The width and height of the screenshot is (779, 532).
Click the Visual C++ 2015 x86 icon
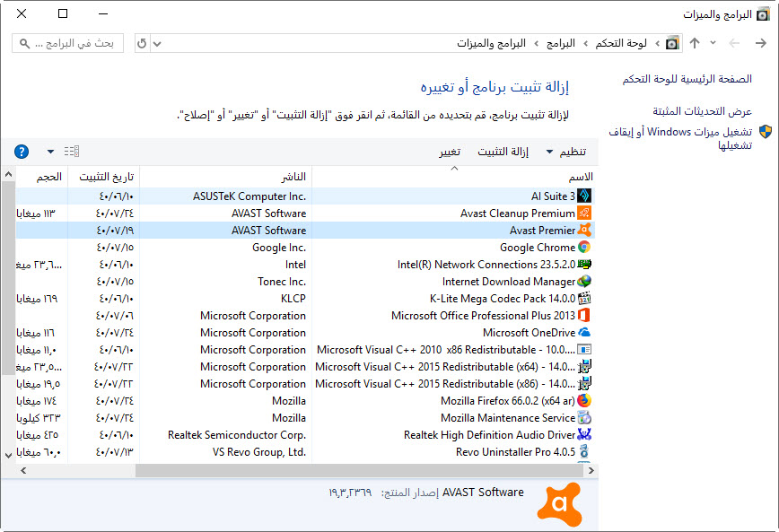click(584, 383)
